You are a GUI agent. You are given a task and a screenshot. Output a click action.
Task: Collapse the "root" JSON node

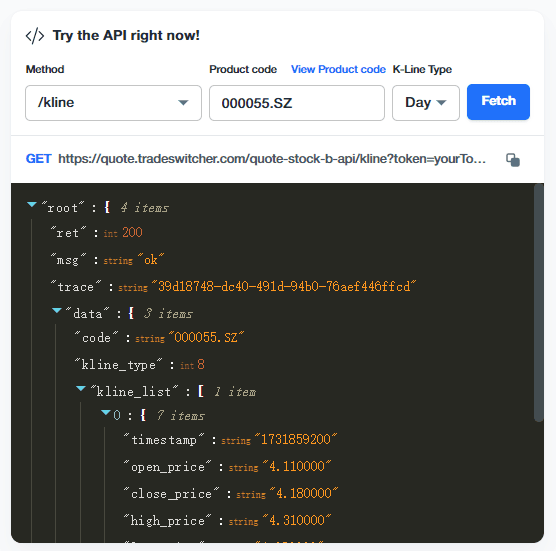(x=32, y=205)
